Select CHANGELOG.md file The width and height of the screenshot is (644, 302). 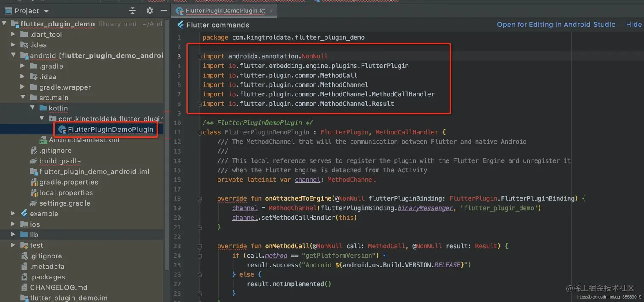pyautogui.click(x=59, y=287)
